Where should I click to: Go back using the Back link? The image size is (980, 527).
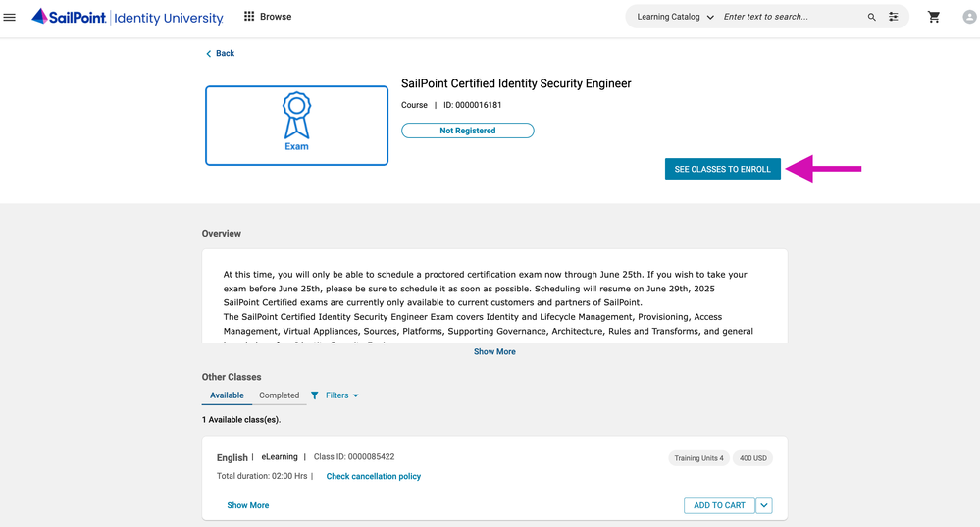pyautogui.click(x=220, y=53)
